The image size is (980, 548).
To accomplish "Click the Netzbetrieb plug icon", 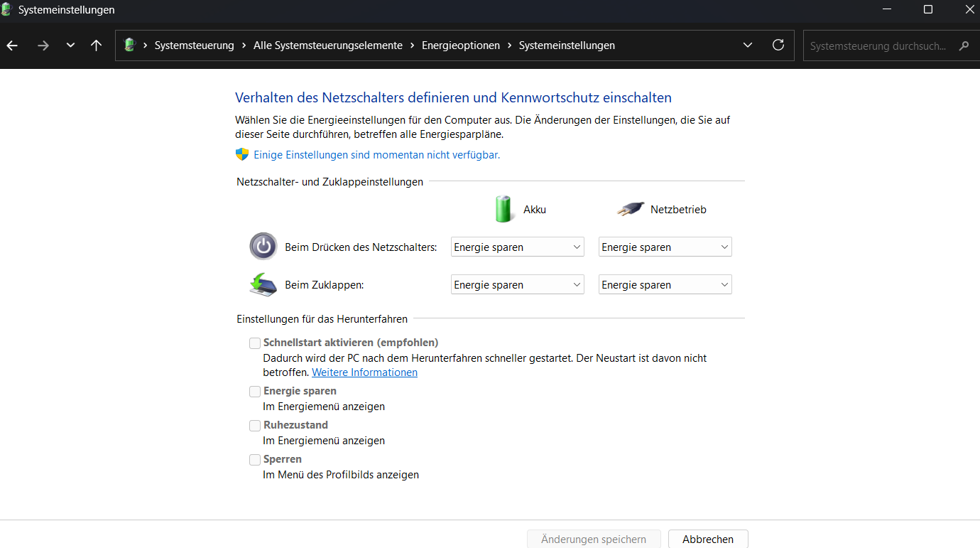I will (x=631, y=209).
